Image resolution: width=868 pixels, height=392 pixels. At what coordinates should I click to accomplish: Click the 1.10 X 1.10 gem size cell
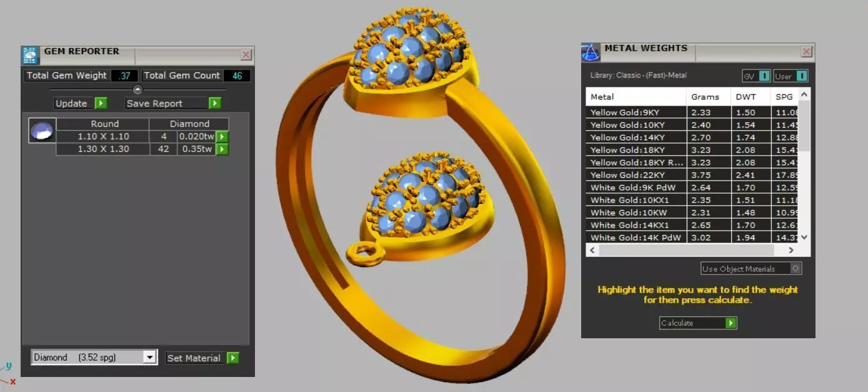(x=103, y=137)
